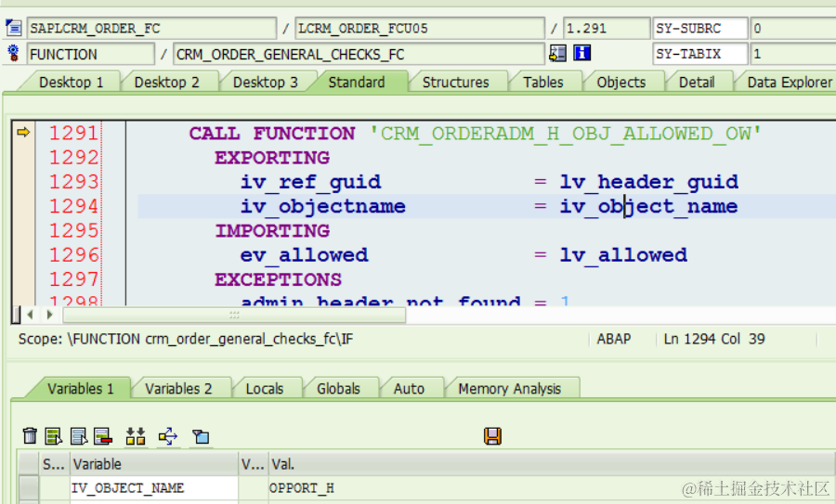Open the Data Explorer tab
The height and width of the screenshot is (504, 836).
click(x=789, y=82)
